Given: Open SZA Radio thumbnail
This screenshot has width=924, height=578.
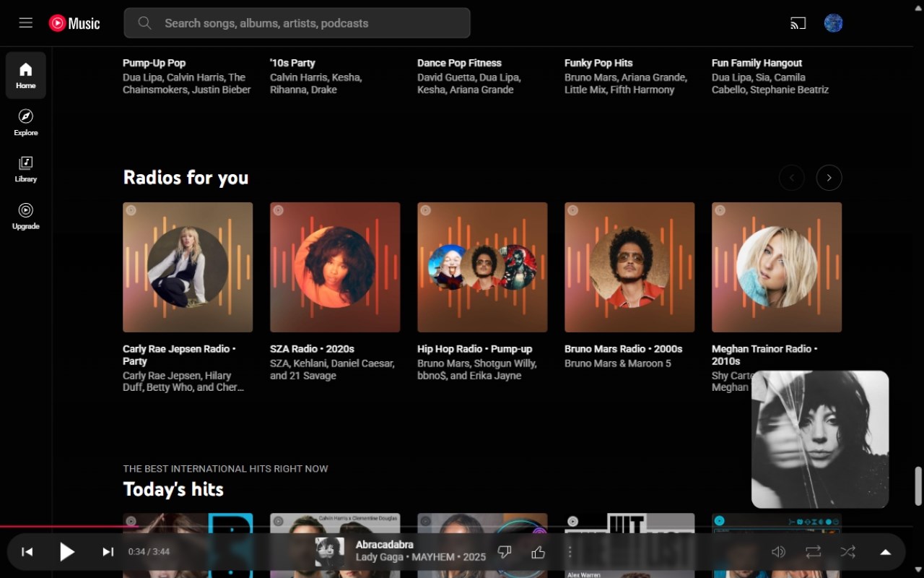Looking at the screenshot, I should [335, 267].
